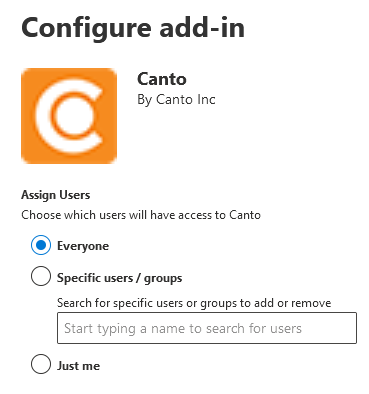Image resolution: width=369 pixels, height=394 pixels.
Task: Click the Choose which users will have access text
Action: coord(141,215)
